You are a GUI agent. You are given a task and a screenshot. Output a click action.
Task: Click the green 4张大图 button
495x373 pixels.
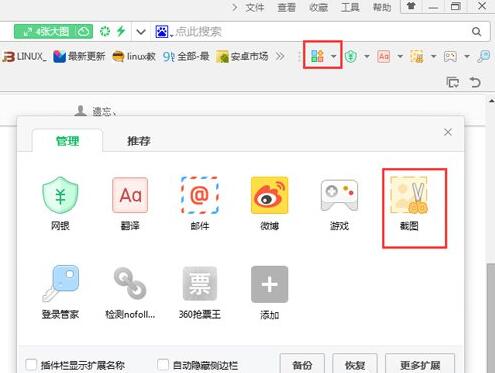(53, 32)
